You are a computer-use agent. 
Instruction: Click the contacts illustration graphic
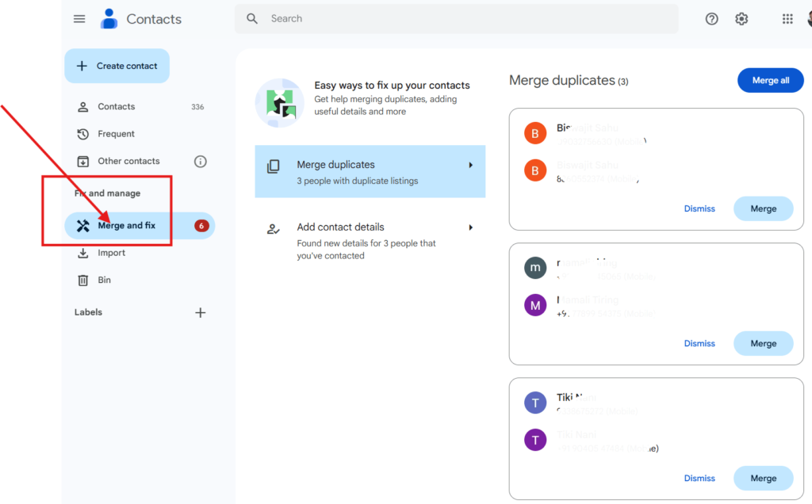280,102
